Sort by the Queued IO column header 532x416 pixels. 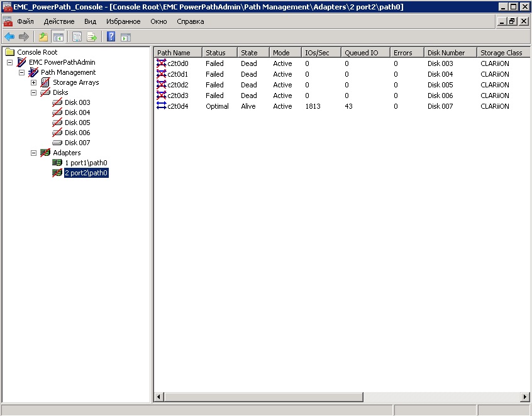tap(365, 53)
